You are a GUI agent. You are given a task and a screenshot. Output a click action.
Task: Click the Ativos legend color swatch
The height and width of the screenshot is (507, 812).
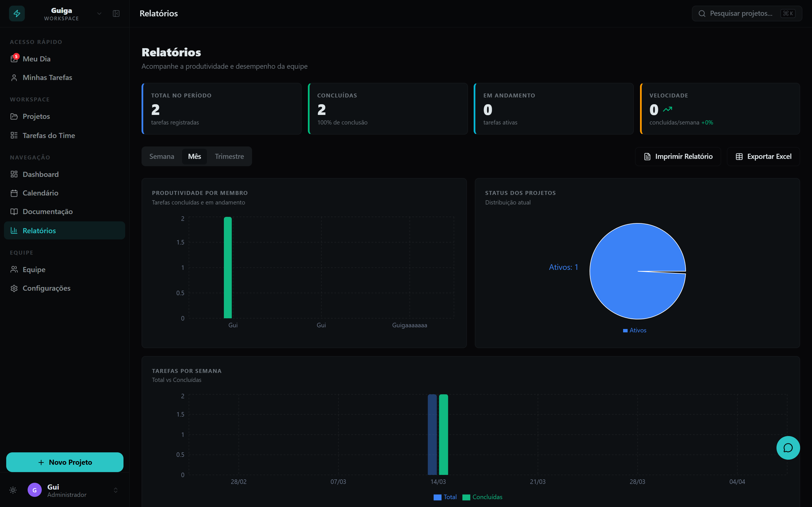tap(625, 331)
